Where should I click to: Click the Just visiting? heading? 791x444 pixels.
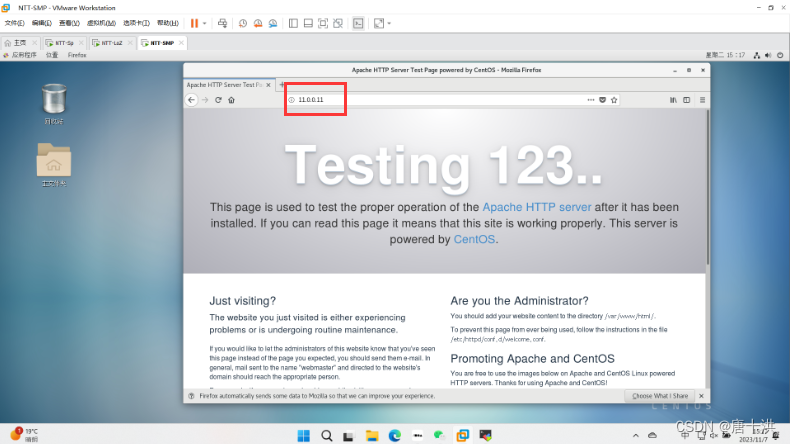243,301
